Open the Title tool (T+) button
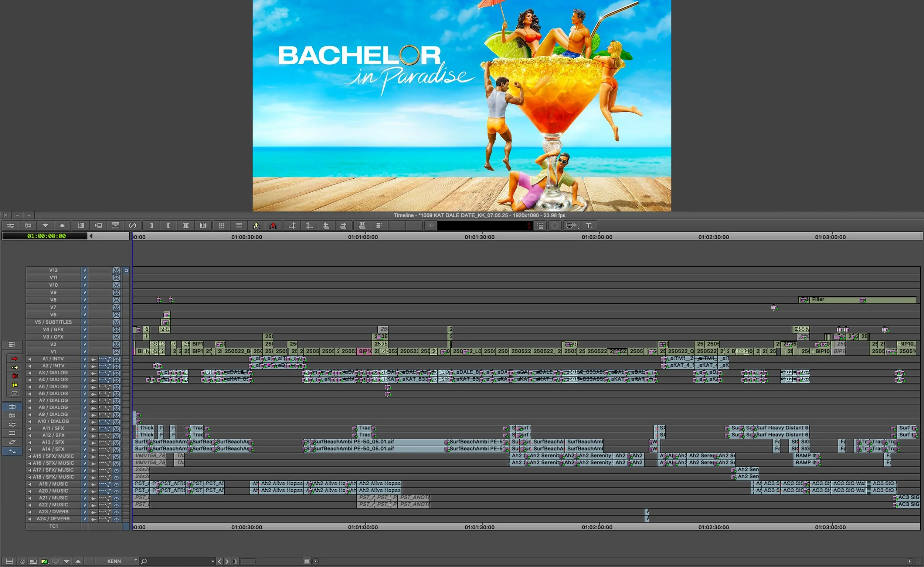This screenshot has width=924, height=567. [x=589, y=226]
